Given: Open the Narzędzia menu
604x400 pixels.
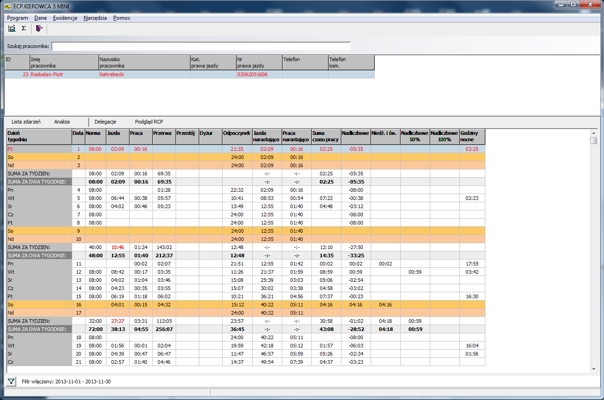Looking at the screenshot, I should (95, 18).
